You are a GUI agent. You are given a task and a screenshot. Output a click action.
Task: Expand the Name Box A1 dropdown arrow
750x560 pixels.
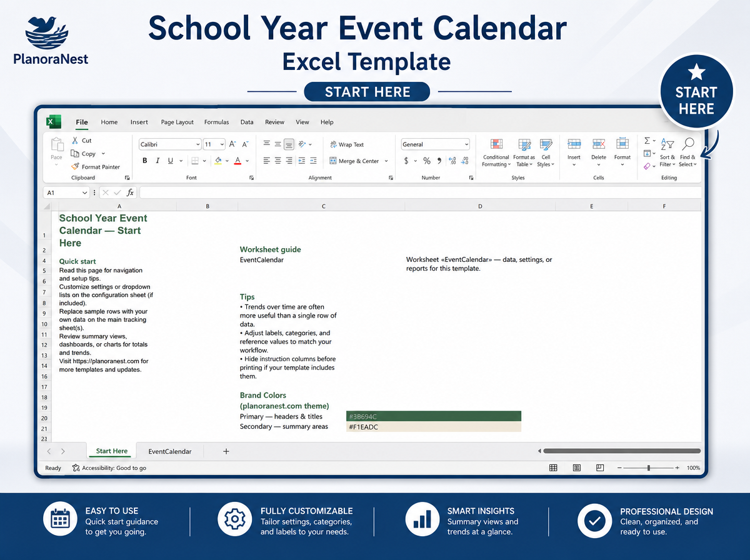pos(85,193)
